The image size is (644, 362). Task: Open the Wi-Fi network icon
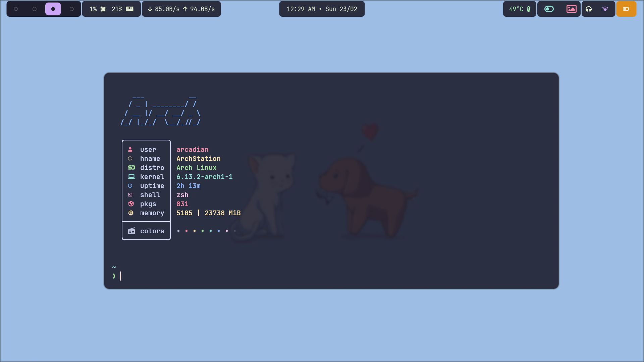tap(605, 9)
